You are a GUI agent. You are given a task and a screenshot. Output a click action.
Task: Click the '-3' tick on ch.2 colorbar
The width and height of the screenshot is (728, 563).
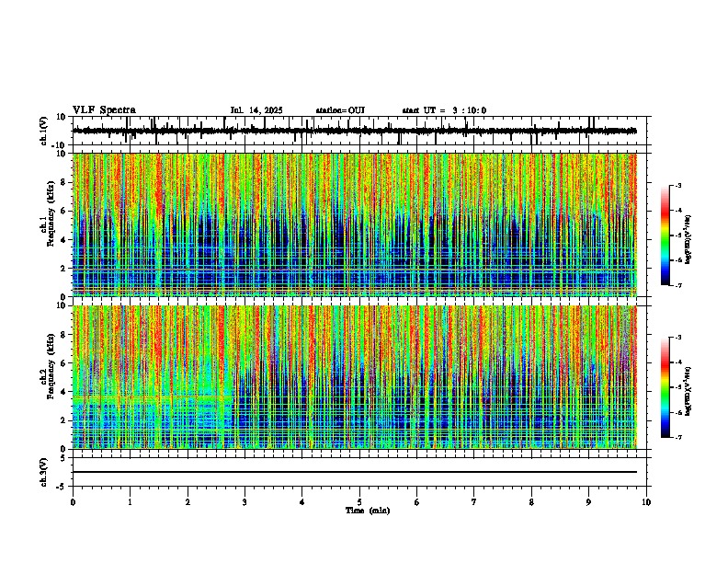pyautogui.click(x=677, y=338)
